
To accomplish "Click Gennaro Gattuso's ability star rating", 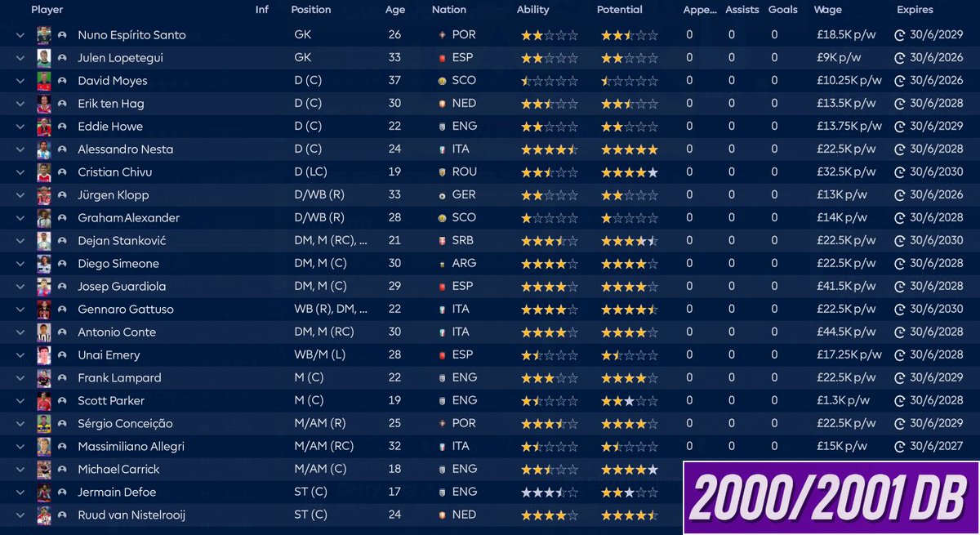I will [550, 310].
